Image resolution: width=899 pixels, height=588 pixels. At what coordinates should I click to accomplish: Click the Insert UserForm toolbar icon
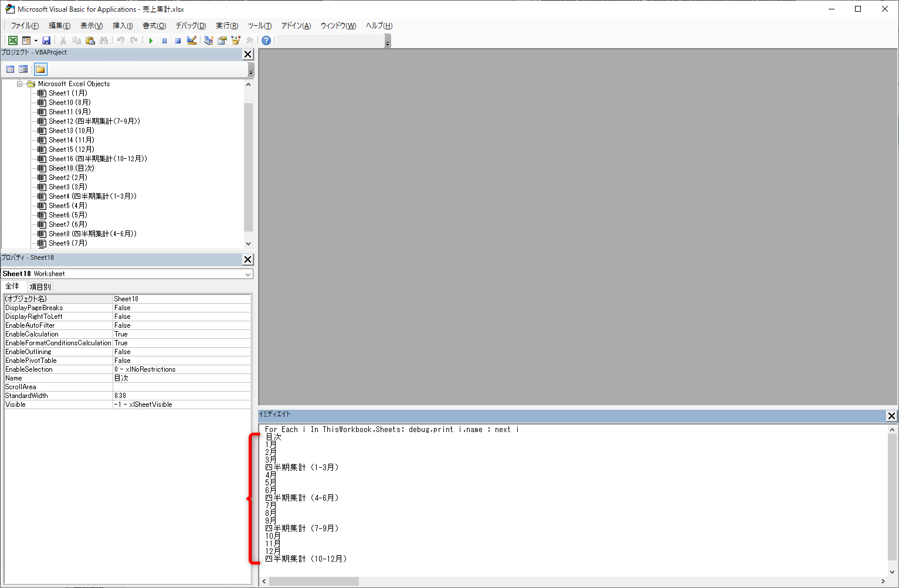26,40
